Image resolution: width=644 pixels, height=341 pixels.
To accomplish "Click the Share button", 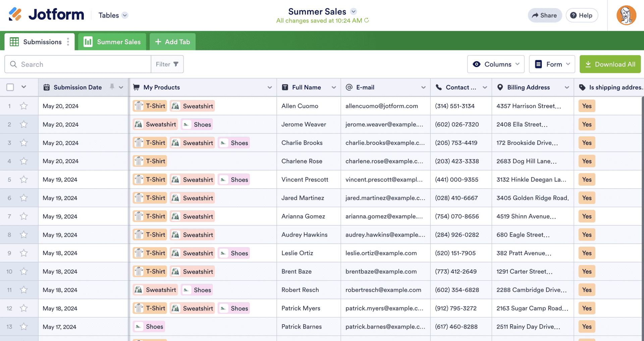I will [x=544, y=15].
